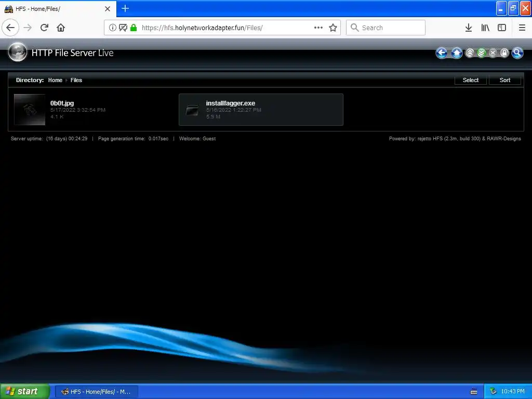Click the keyboard icon in the taskbar
This screenshot has width=532, height=399.
click(x=474, y=392)
